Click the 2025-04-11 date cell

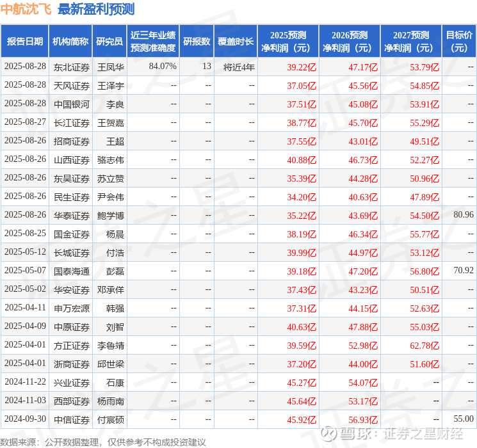(x=25, y=307)
